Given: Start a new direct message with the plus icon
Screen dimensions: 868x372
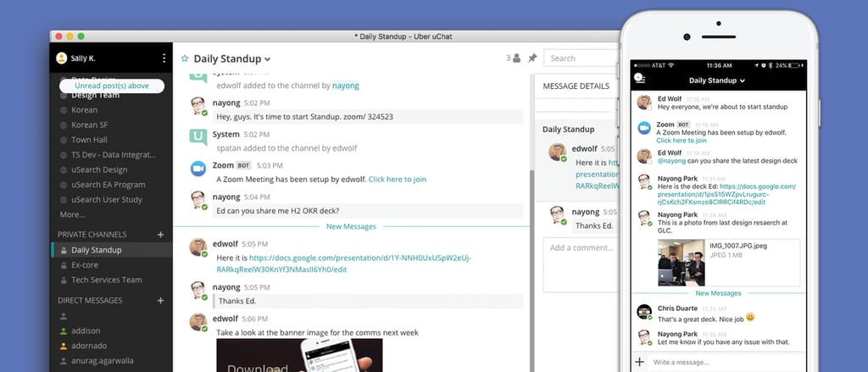Looking at the screenshot, I should [x=160, y=300].
